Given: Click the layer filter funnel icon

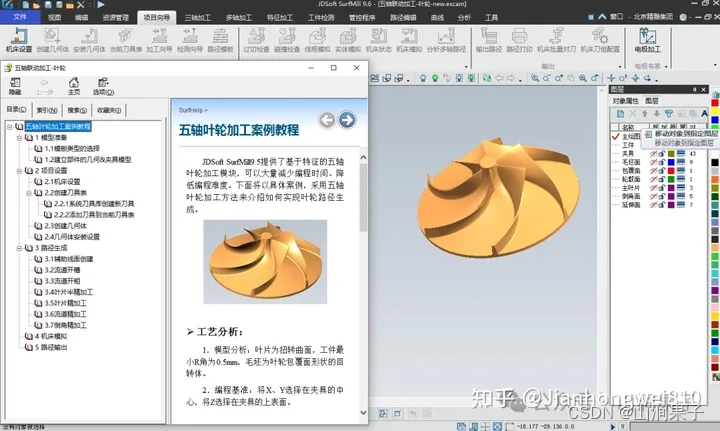Looking at the screenshot, I should [669, 113].
